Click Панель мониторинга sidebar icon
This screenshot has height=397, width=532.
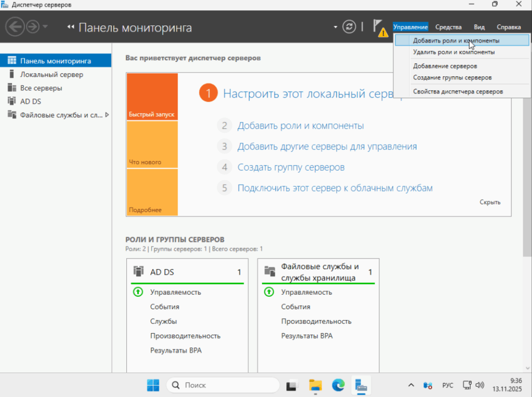(x=12, y=60)
